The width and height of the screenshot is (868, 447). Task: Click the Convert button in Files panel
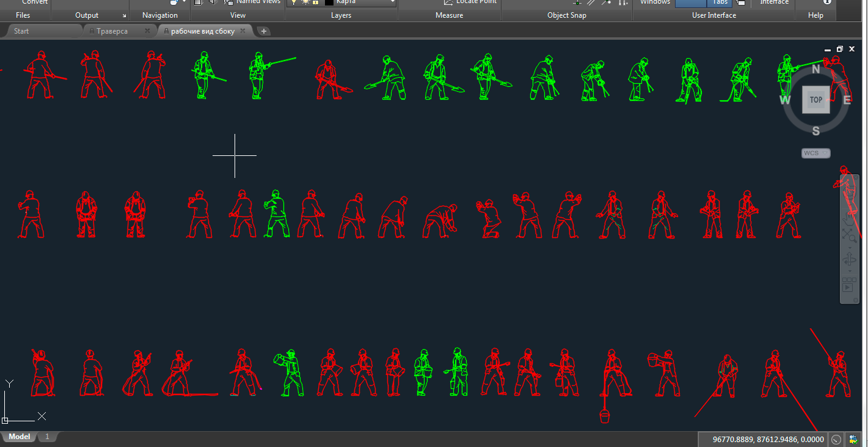coord(35,2)
